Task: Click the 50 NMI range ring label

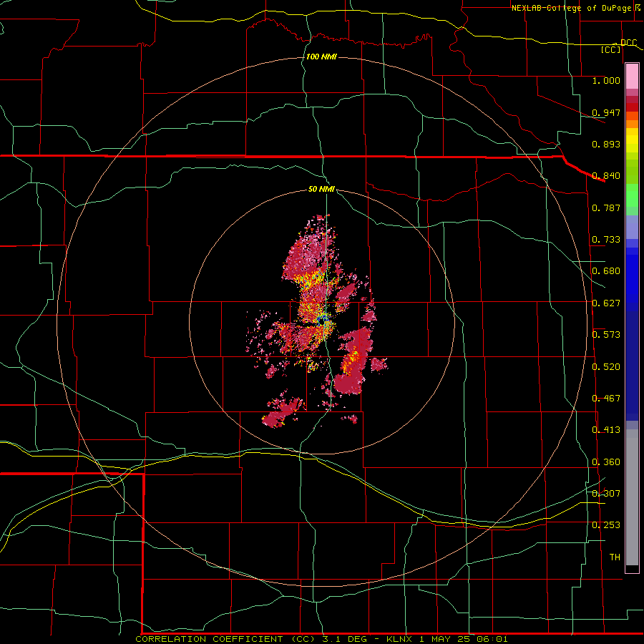Action: point(321,189)
